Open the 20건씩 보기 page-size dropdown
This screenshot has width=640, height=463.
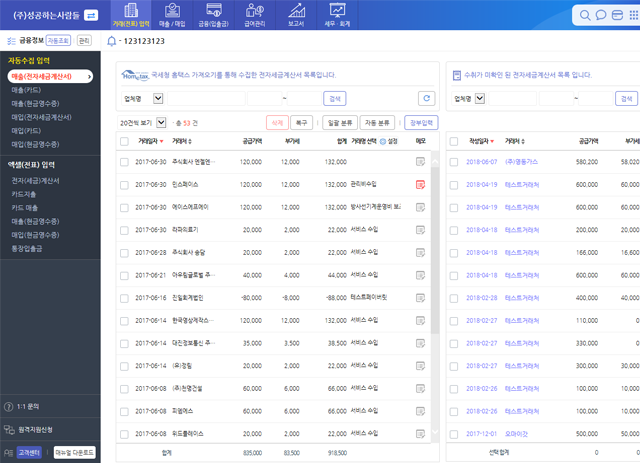pyautogui.click(x=142, y=122)
